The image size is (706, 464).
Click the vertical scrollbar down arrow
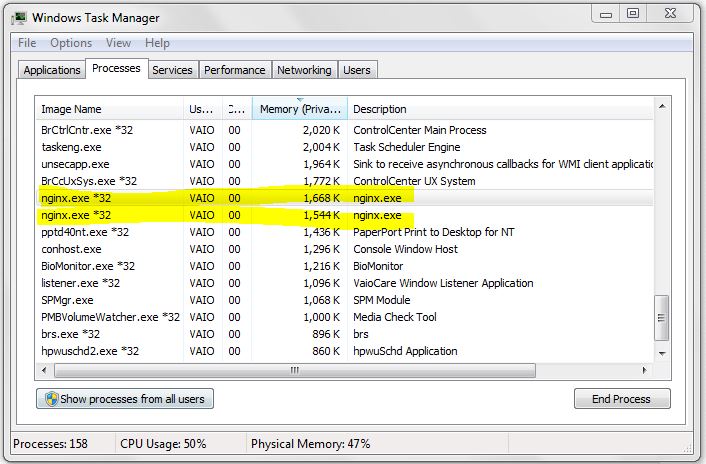point(660,352)
